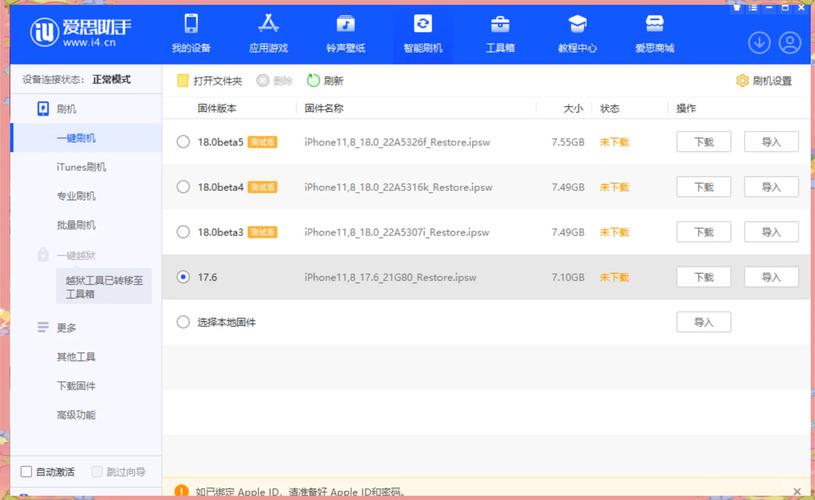The height and width of the screenshot is (500, 815).
Task: Download 18.0beta4 firmware via 下载
Action: point(704,187)
